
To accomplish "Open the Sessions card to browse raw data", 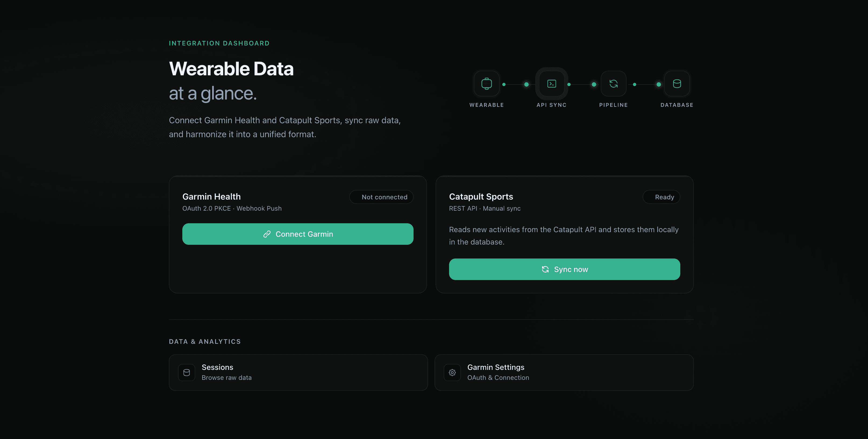I will (298, 372).
